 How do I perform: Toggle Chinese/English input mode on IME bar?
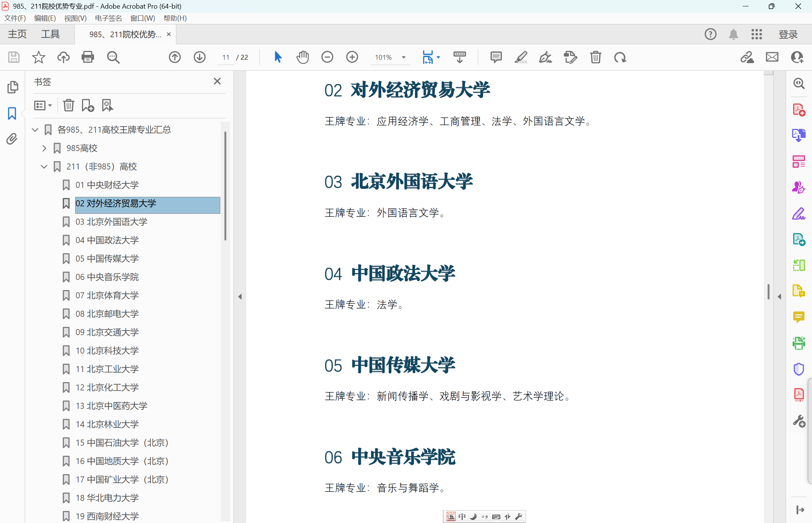pos(462,517)
